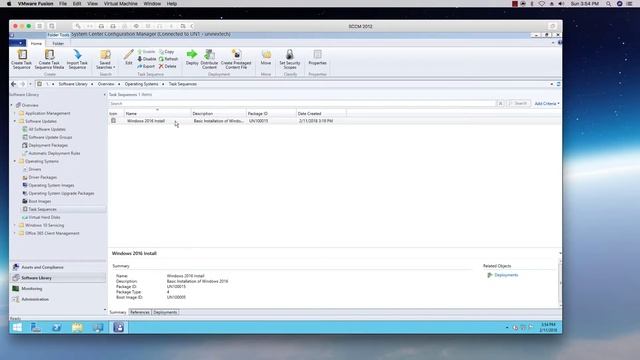Click the back navigation arrow
The height and width of the screenshot is (360, 640).
[13, 84]
